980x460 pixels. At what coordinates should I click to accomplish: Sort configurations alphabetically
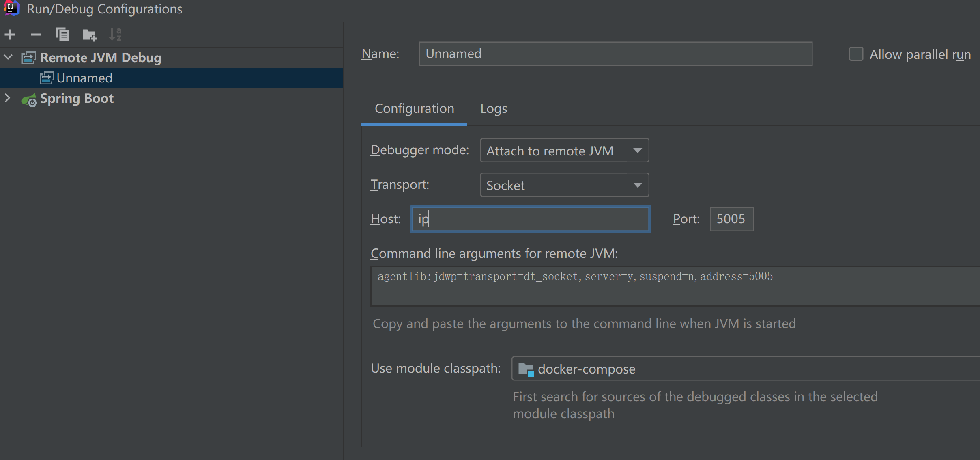[x=115, y=35]
